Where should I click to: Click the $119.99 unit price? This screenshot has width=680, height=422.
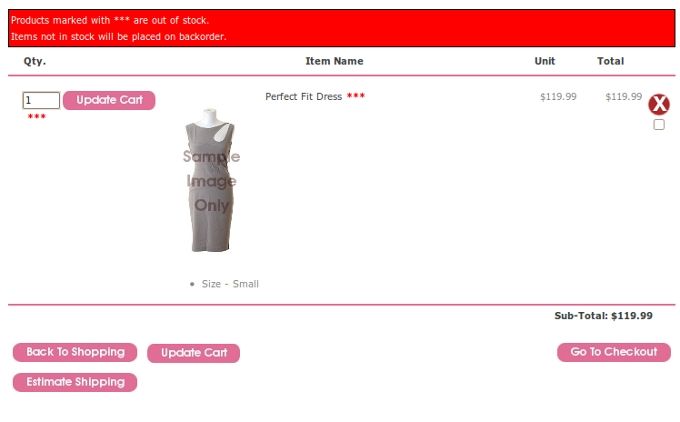(x=558, y=97)
